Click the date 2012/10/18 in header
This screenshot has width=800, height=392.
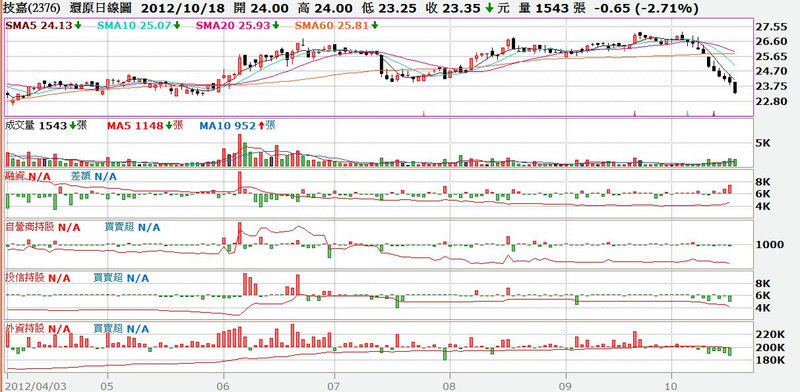tap(182, 8)
